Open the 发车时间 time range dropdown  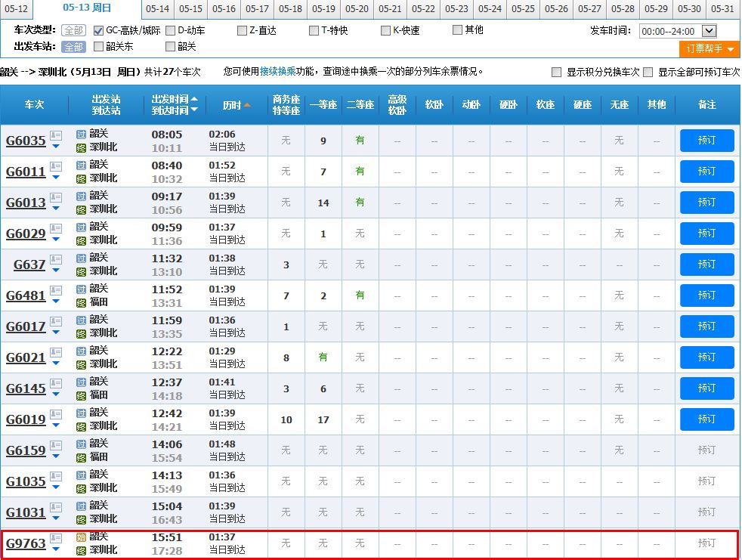tap(705, 31)
